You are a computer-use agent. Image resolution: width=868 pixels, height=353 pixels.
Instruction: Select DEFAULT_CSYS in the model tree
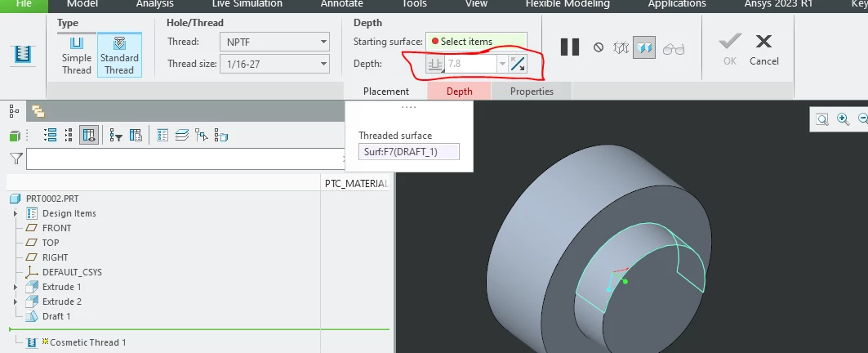[x=72, y=272]
